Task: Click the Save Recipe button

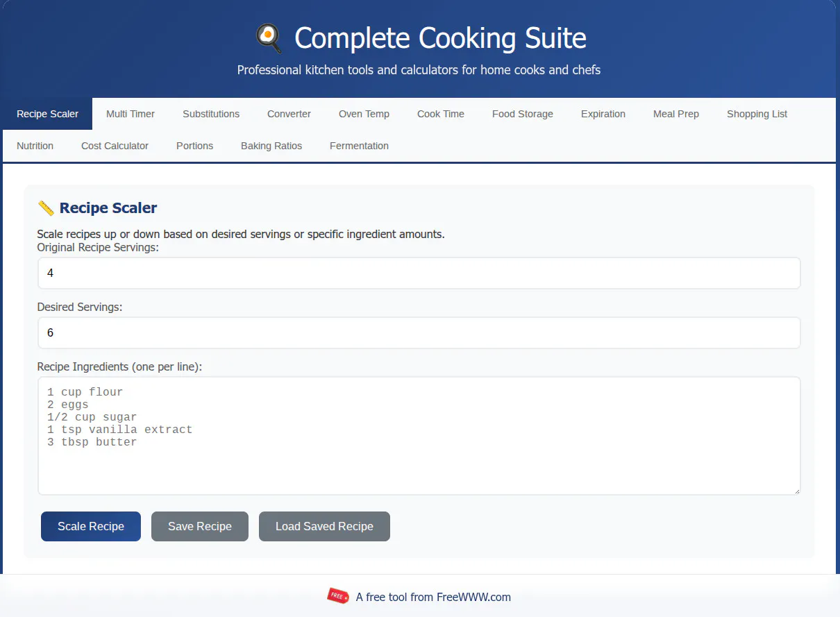Action: [x=200, y=526]
